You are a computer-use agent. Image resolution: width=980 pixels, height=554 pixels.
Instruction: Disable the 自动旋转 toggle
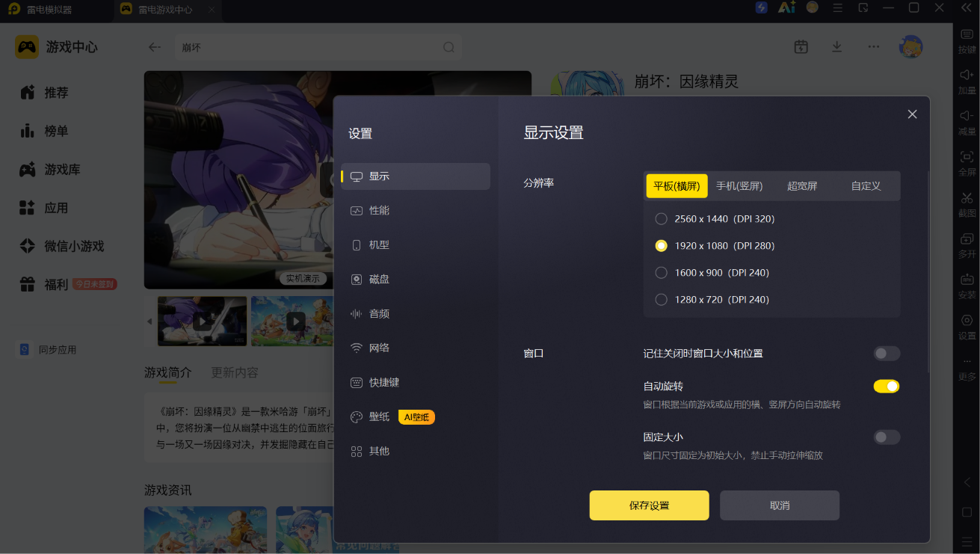pyautogui.click(x=887, y=387)
